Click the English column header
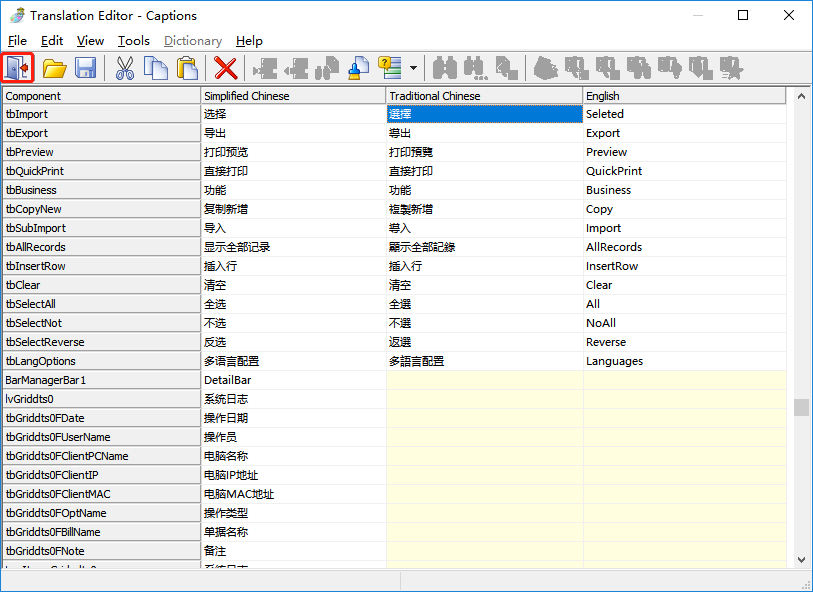Viewport: 813px width, 592px height. click(x=684, y=96)
